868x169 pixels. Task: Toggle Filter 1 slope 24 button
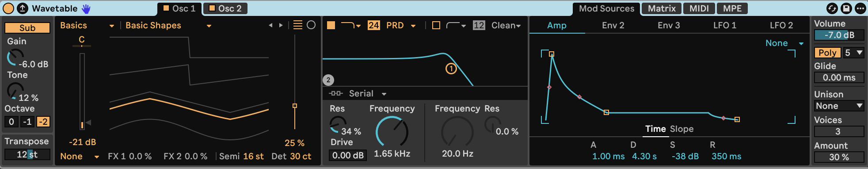pos(373,25)
